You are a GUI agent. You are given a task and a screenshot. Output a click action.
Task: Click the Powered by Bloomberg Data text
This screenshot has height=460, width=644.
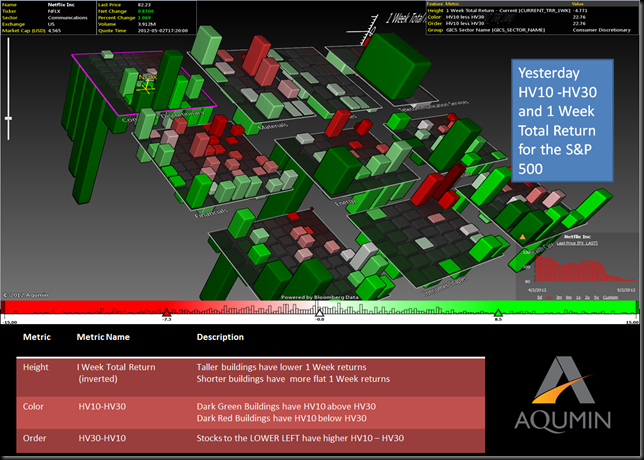[x=320, y=297]
